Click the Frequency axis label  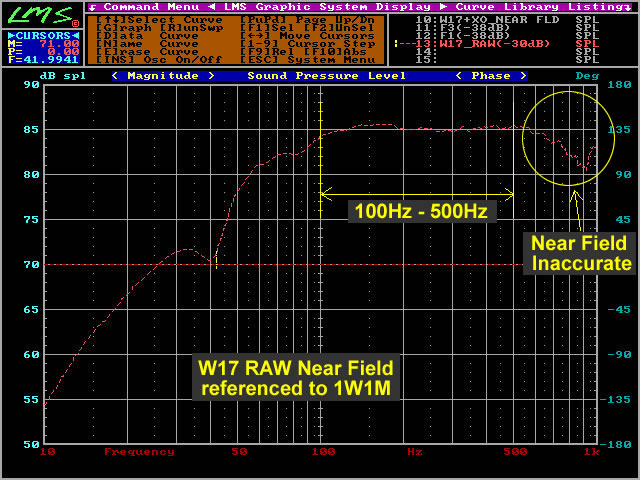point(140,452)
